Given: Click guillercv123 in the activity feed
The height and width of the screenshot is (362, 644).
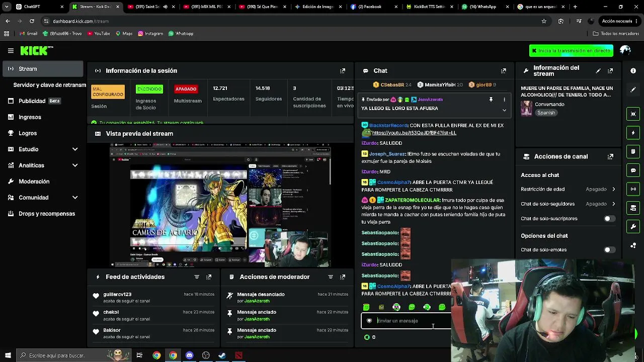Looking at the screenshot, I should (x=117, y=295).
